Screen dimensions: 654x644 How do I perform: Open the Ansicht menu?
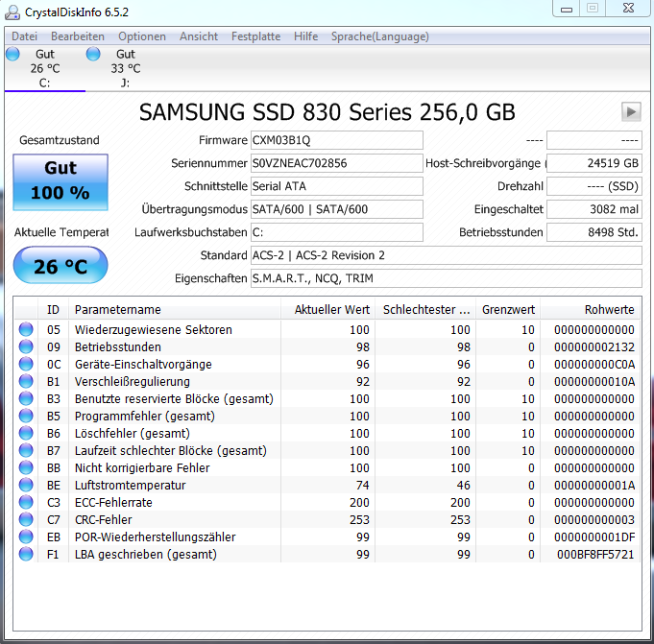199,36
